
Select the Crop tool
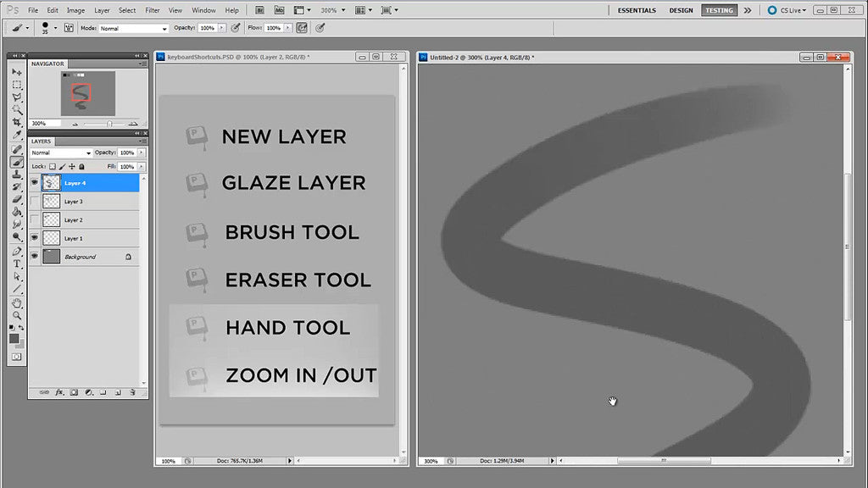point(17,122)
